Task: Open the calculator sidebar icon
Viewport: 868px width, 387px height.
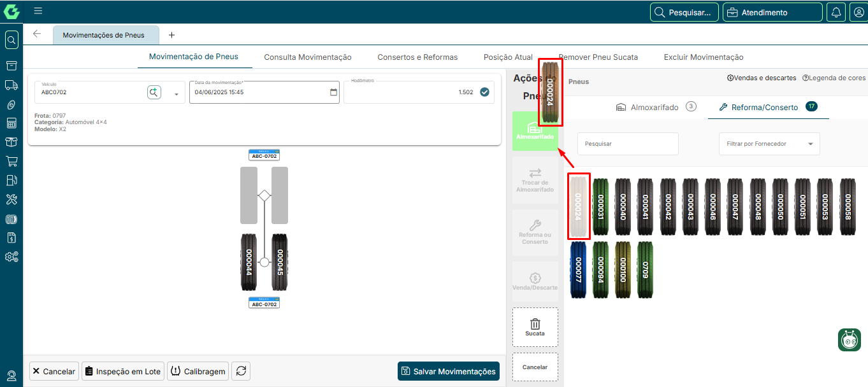Action: click(x=11, y=123)
